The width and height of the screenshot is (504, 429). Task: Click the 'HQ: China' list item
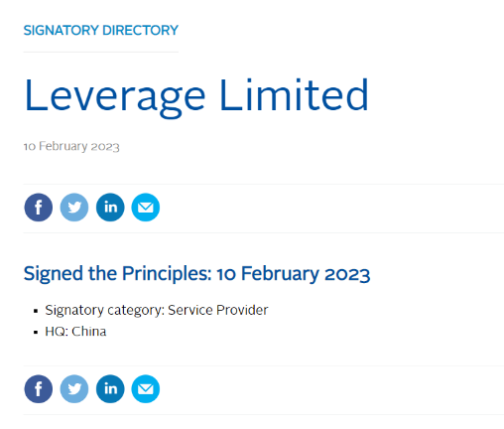(75, 332)
